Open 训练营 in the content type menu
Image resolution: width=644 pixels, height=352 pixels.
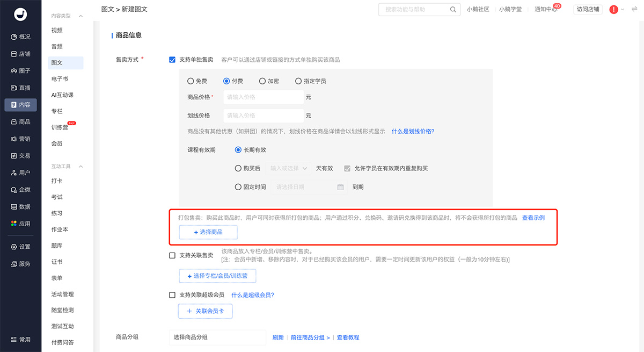point(60,127)
